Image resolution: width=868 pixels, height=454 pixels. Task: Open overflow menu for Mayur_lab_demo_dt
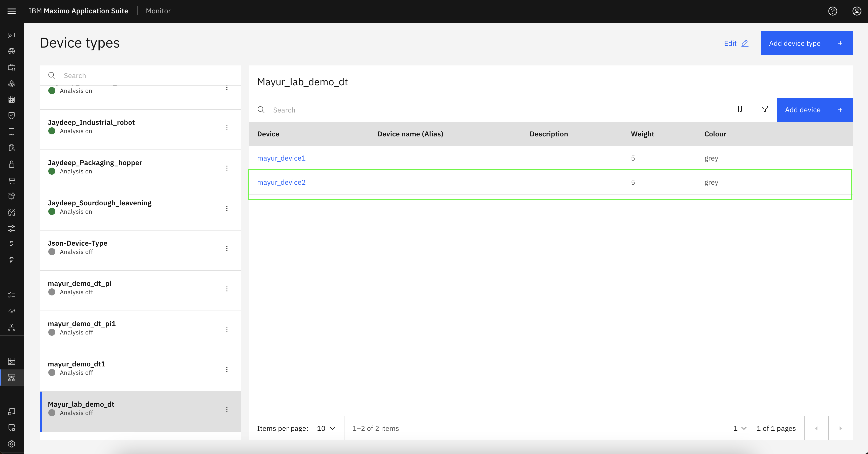[227, 409]
